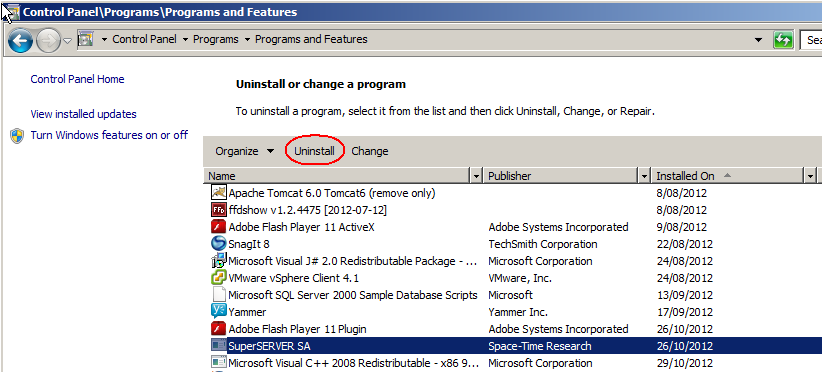The width and height of the screenshot is (822, 372).
Task: Click the VMware vSphere Client icon
Action: (x=218, y=278)
